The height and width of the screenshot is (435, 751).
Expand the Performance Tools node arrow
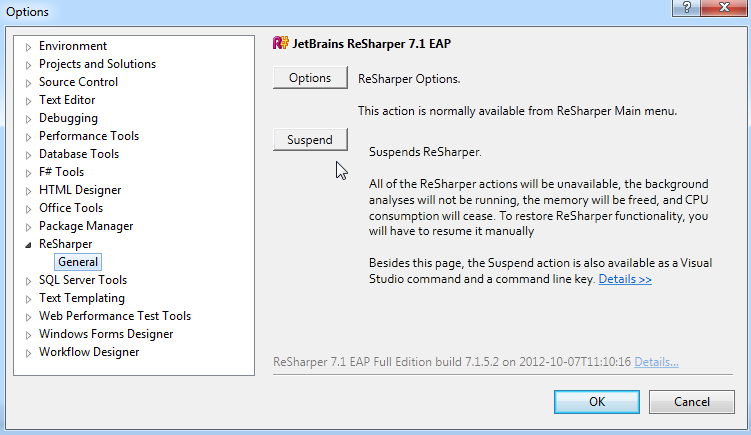pos(28,137)
